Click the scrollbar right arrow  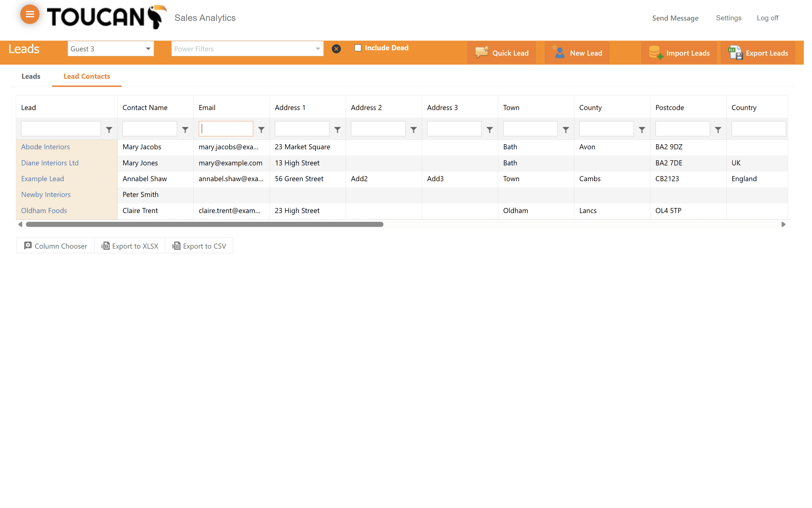point(783,224)
